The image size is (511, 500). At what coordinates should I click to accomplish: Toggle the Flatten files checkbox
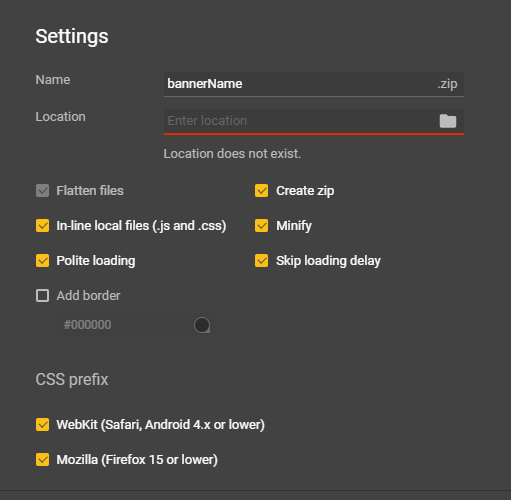(x=42, y=191)
